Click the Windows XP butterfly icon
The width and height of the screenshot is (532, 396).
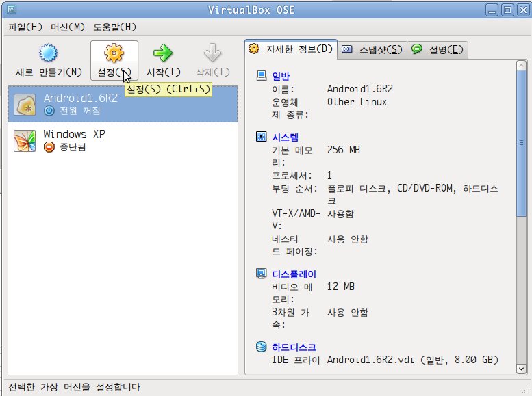[x=25, y=141]
